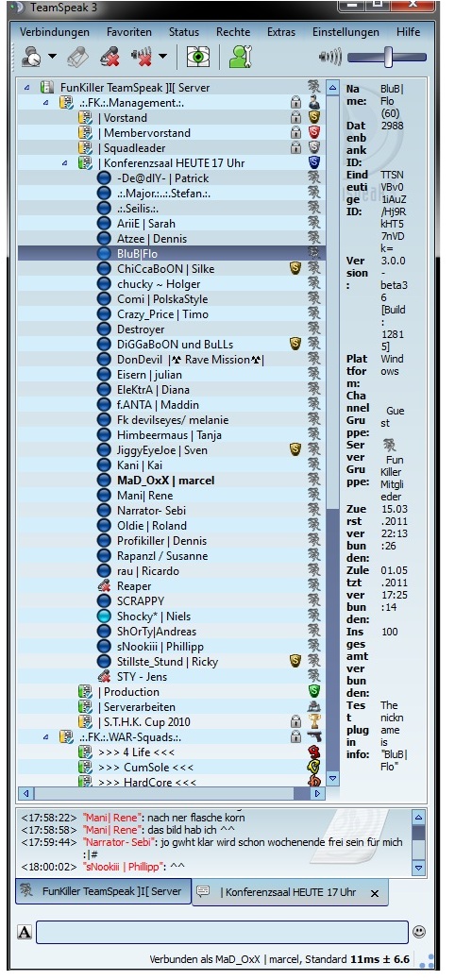Click the lock icon beside S.T.H.K. Cup 2010

click(x=295, y=722)
